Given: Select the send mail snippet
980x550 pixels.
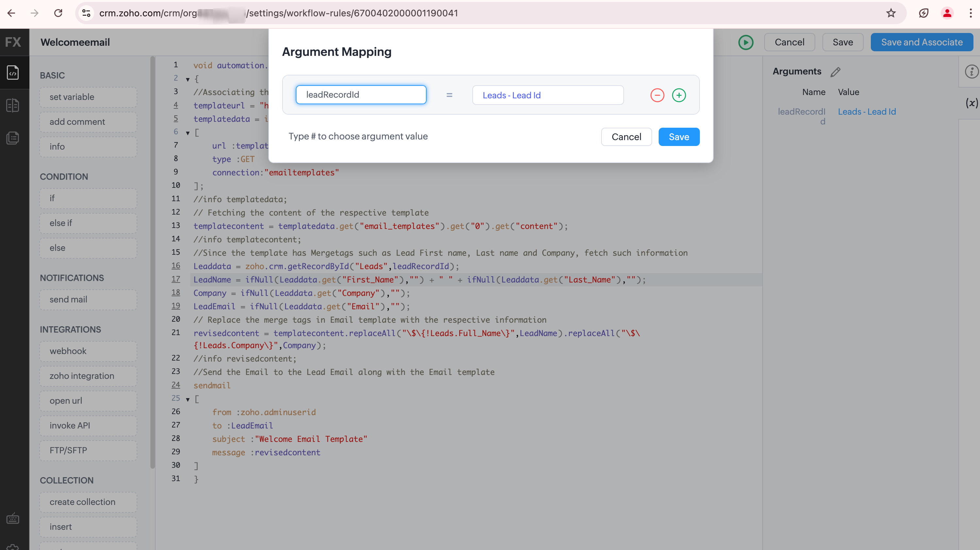Looking at the screenshot, I should coord(88,299).
